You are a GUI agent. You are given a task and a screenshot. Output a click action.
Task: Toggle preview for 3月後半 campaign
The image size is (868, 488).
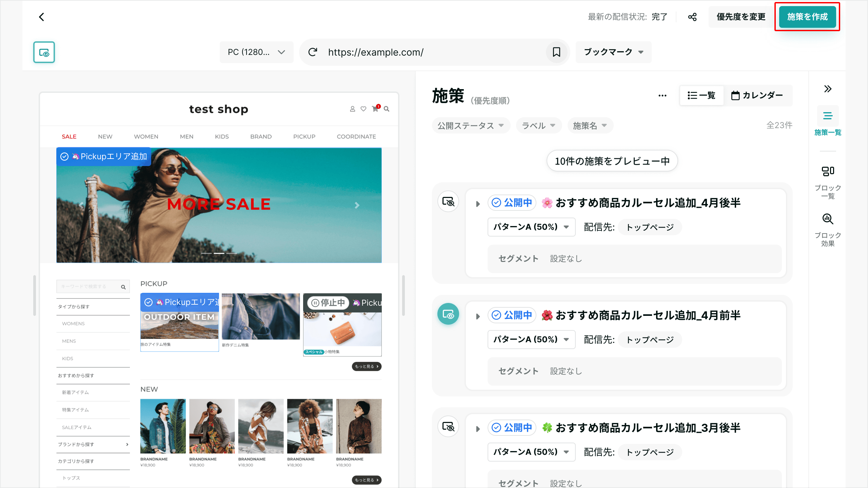click(x=448, y=427)
